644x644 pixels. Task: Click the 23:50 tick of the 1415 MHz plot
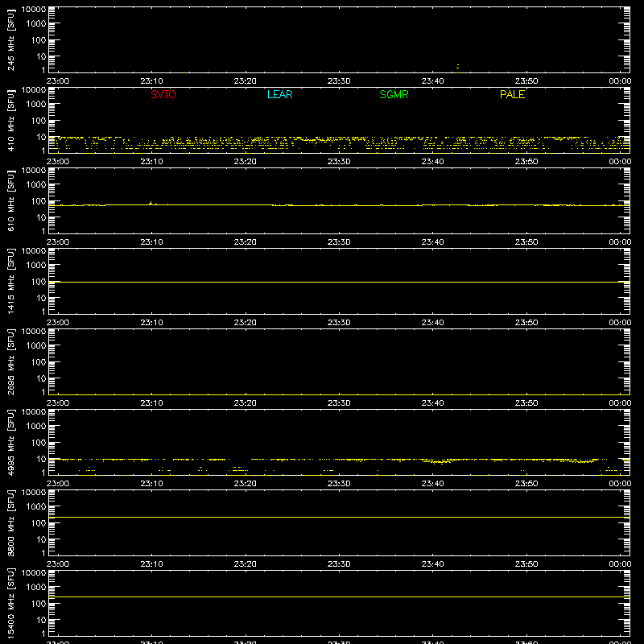[526, 323]
